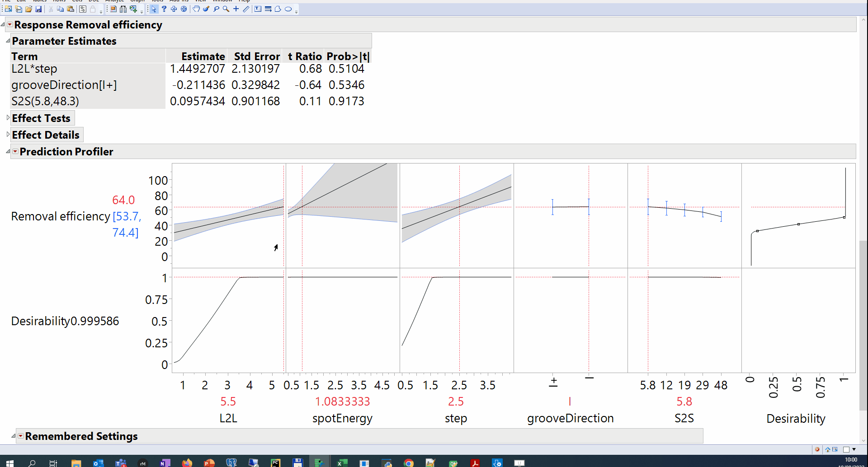Select the Crosshair tool
The image size is (868, 467).
pos(236,9)
